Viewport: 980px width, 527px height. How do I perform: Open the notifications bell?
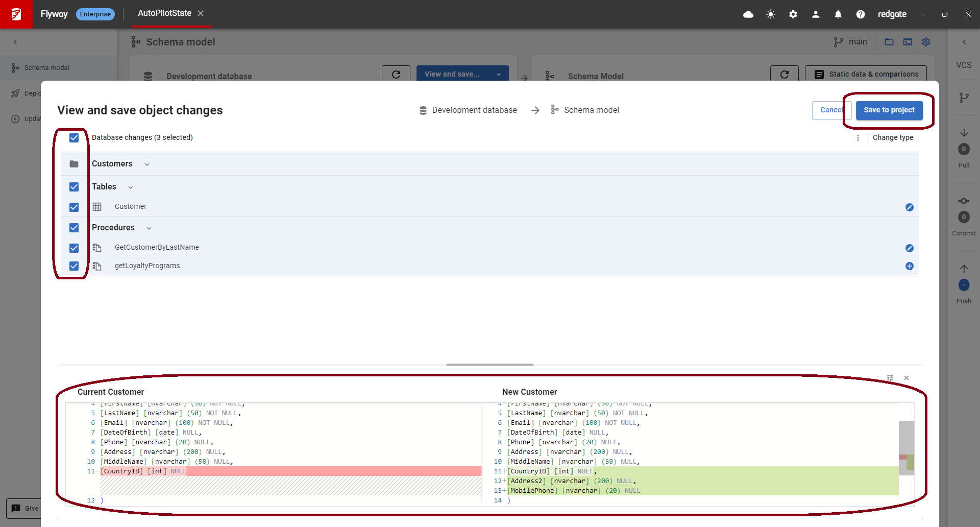tap(838, 14)
